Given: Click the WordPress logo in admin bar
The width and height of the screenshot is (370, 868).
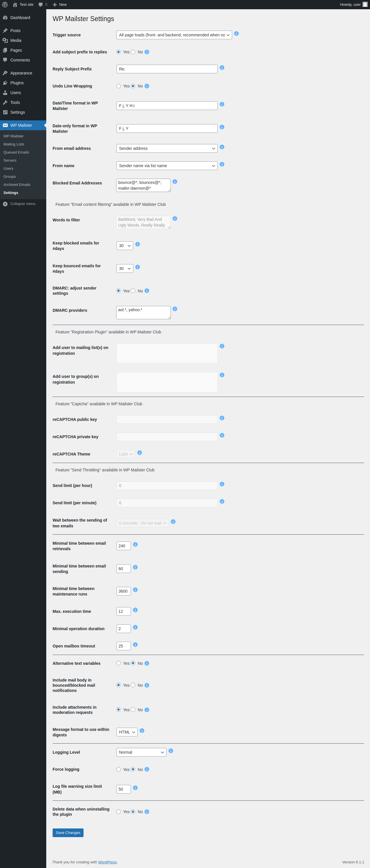Looking at the screenshot, I should [x=5, y=5].
